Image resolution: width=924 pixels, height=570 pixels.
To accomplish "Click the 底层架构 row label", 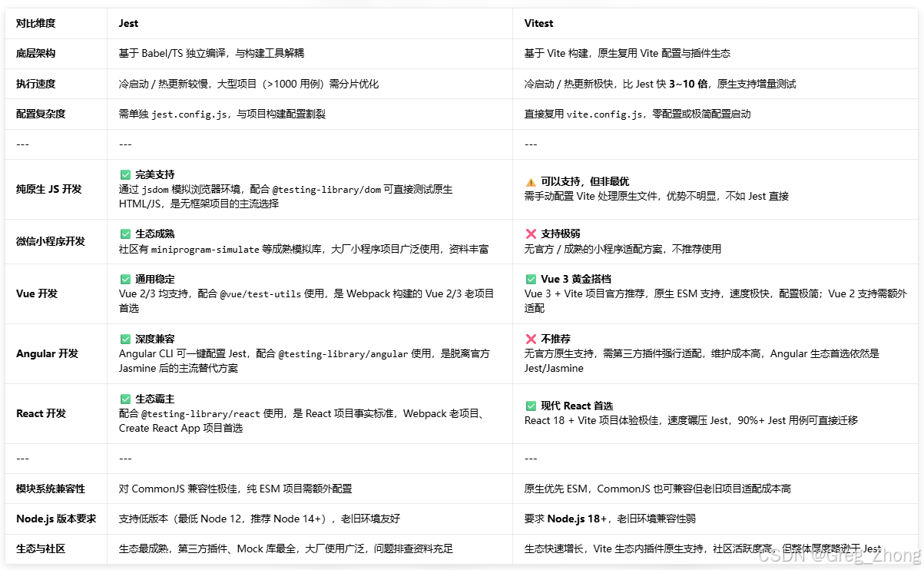I will click(x=36, y=54).
